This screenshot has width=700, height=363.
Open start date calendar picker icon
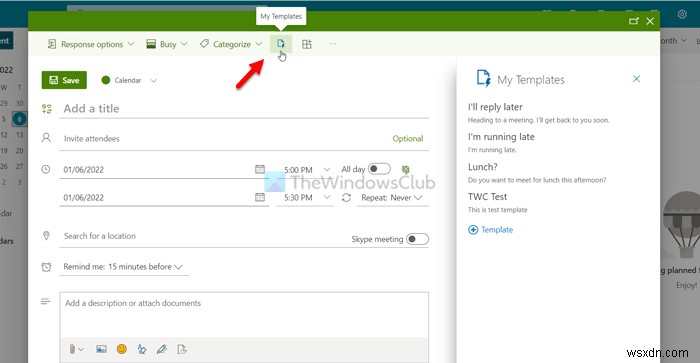(x=260, y=169)
